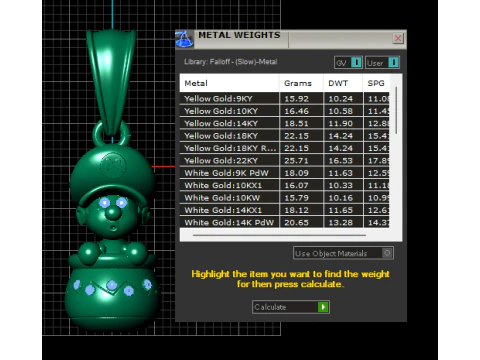Click the vertical scrollbar of metals list
This screenshot has height=360, width=480.
pos(396,110)
